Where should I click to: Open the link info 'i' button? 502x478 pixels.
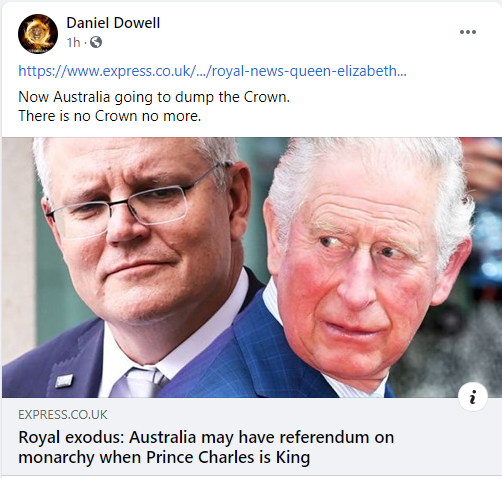(x=473, y=397)
